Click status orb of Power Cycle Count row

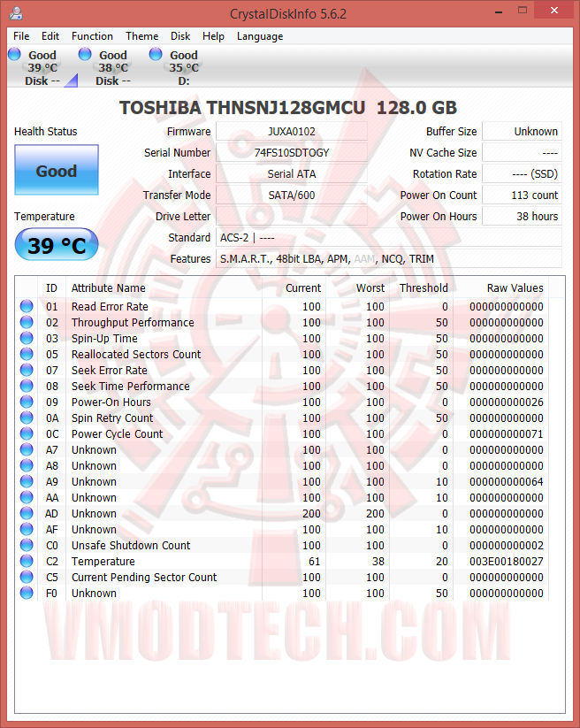click(x=27, y=433)
